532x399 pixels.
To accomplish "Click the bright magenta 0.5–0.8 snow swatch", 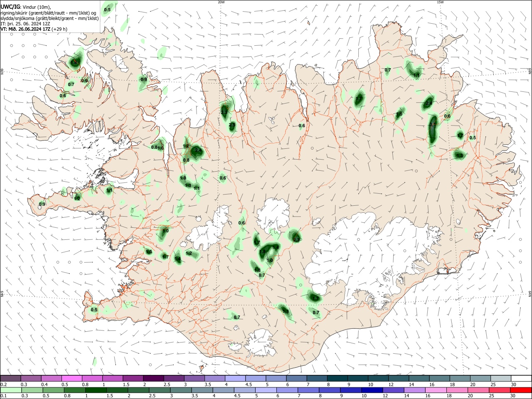I will click(x=71, y=379).
